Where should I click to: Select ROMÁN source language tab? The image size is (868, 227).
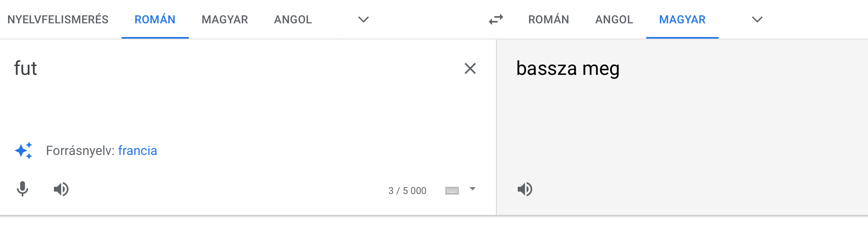[155, 19]
